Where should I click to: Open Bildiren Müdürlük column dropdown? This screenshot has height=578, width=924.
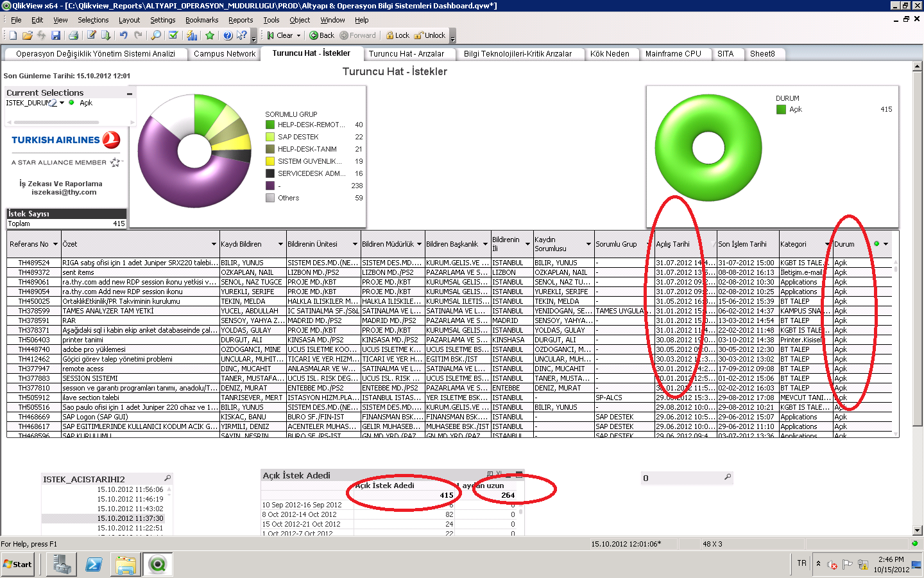(419, 244)
